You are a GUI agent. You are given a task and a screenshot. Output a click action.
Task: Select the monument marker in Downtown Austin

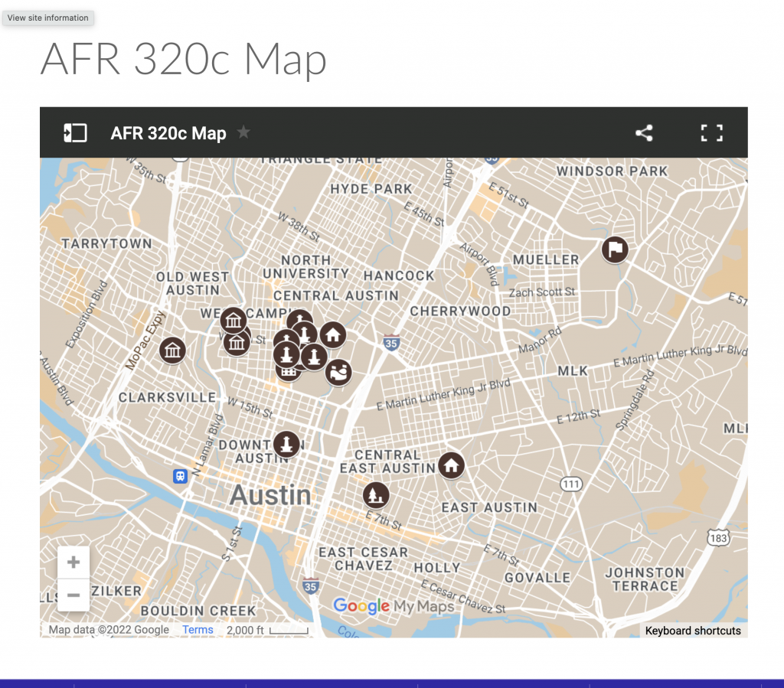pos(286,444)
